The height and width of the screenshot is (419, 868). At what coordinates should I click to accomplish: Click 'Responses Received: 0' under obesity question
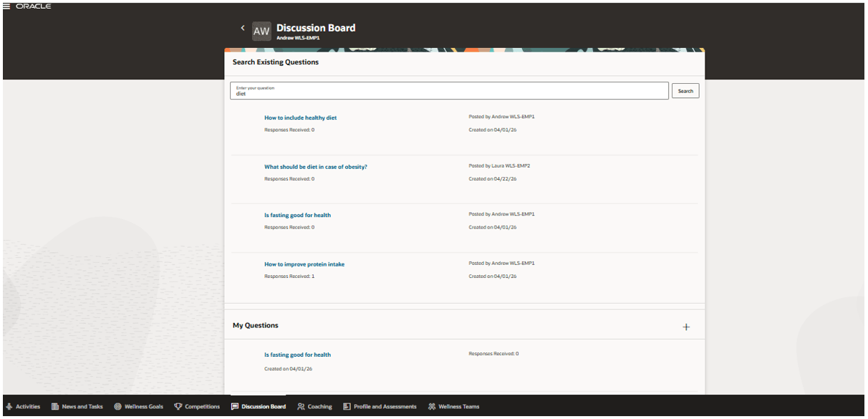click(289, 179)
